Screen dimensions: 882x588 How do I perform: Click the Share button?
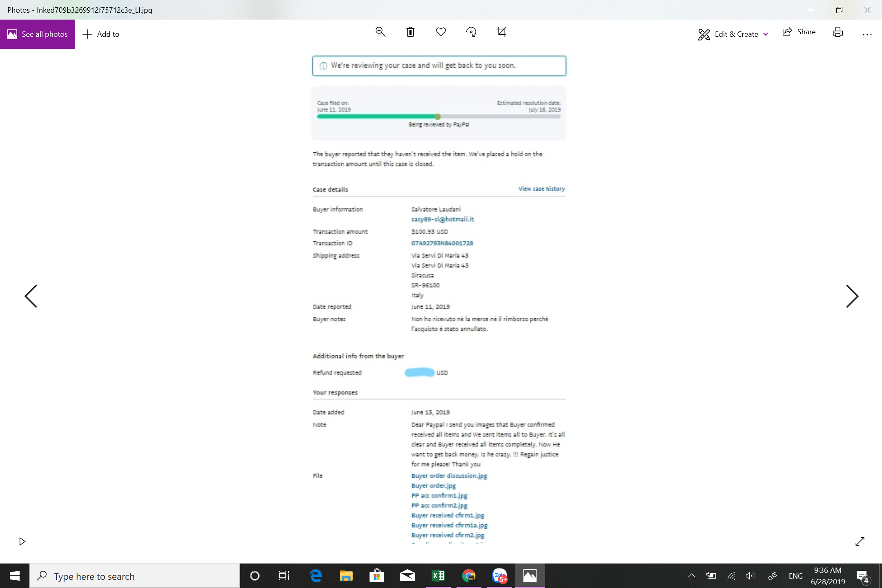point(799,32)
